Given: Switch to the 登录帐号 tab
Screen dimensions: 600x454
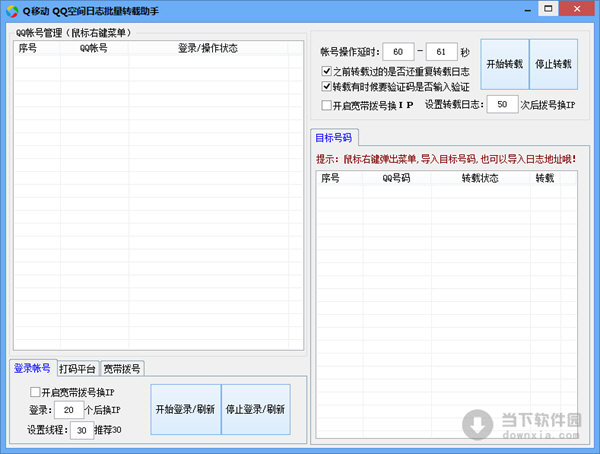Looking at the screenshot, I should (32, 368).
